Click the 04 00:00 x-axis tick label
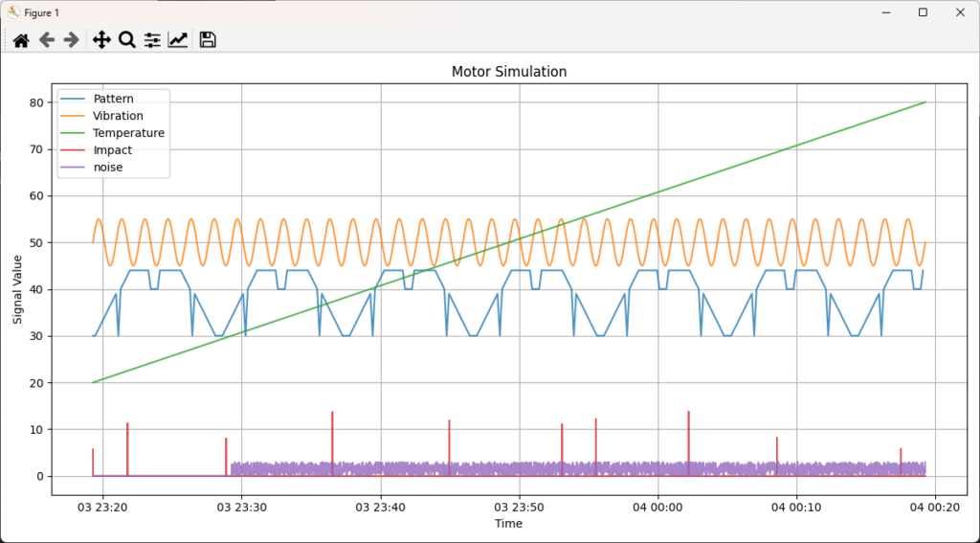The image size is (980, 543). point(660,507)
